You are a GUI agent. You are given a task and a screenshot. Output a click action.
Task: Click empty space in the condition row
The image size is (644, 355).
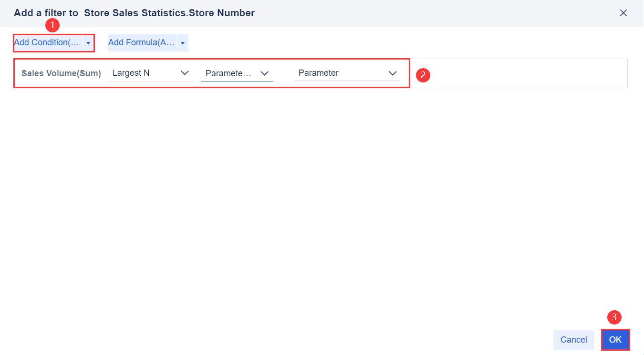[x=525, y=73]
